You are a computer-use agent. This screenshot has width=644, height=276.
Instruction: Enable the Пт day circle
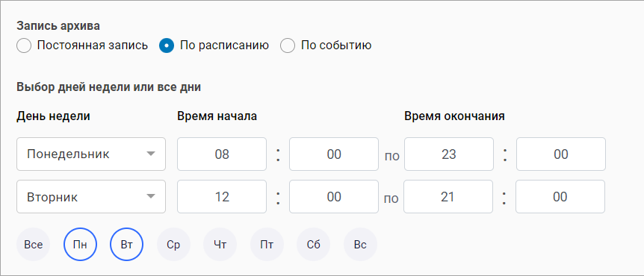pyautogui.click(x=267, y=245)
